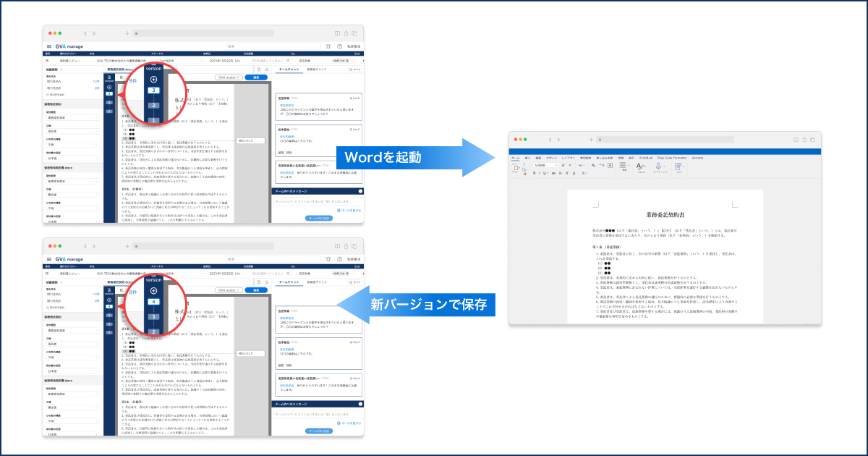The image size is (868, 456).
Task: Click the team send button in top GVA window
Action: pos(318,217)
